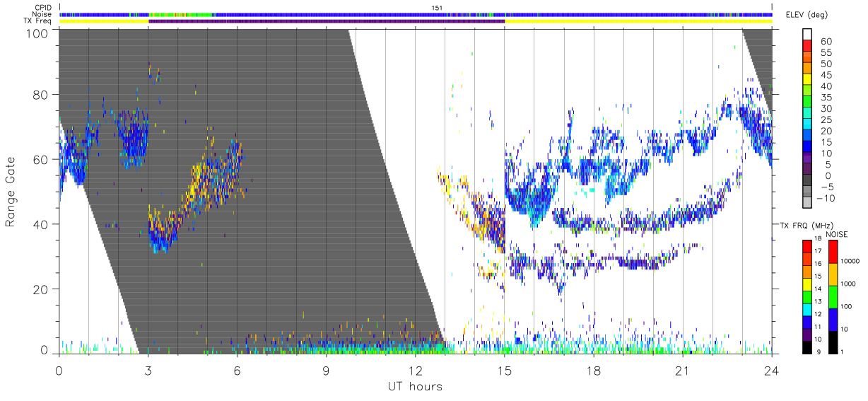This screenshot has height=401, width=868.
Task: Click the purple swatch in TX FRQ colorbar
Action: point(807,335)
